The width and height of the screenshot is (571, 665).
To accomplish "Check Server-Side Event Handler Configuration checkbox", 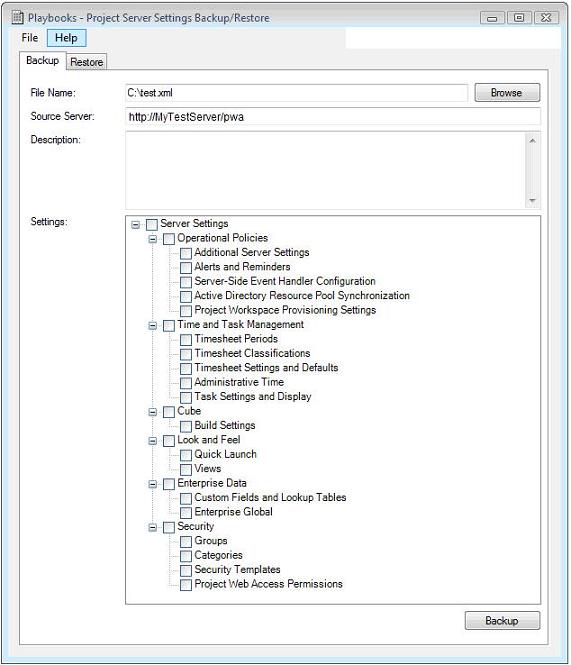I will point(186,282).
